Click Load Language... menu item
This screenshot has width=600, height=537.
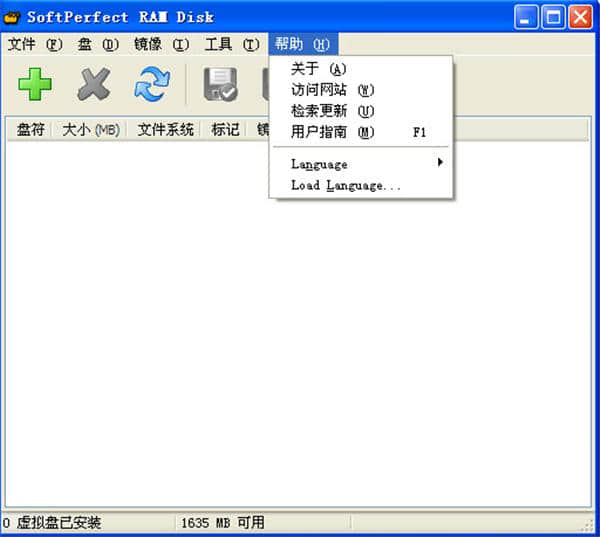(345, 185)
